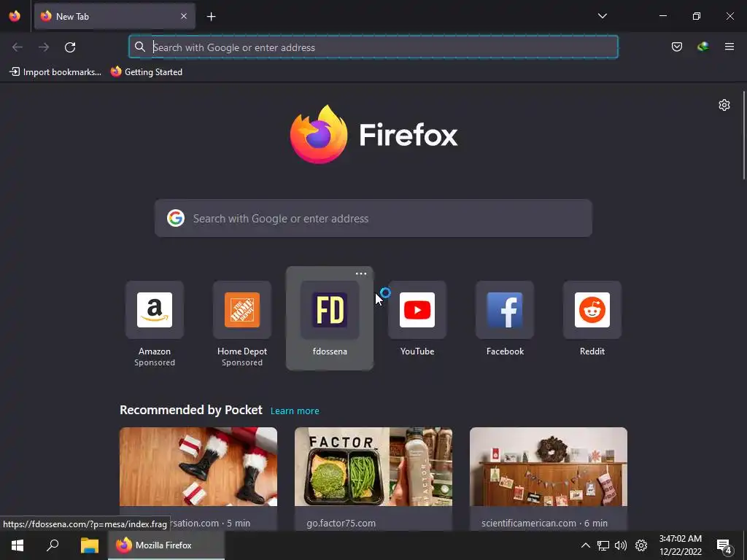Show hidden system tray icons
Screen dimensions: 747x560
pos(586,545)
